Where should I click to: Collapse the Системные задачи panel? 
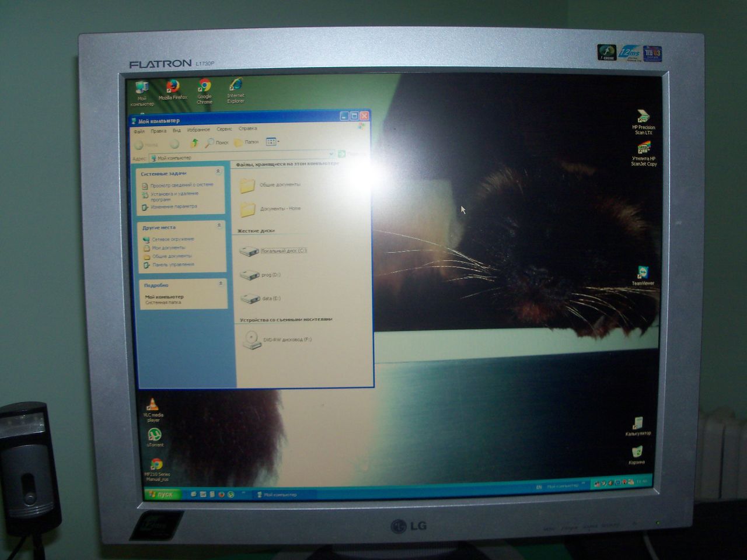[x=218, y=172]
